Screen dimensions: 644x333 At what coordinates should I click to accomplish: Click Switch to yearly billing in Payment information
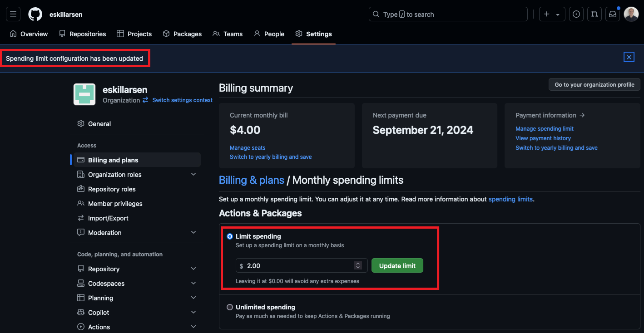(x=556, y=148)
